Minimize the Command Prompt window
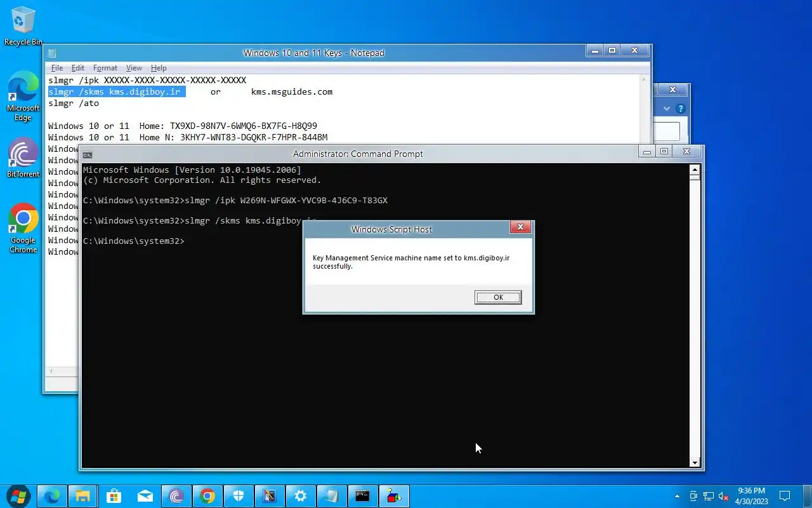The width and height of the screenshot is (812, 508). coord(646,152)
